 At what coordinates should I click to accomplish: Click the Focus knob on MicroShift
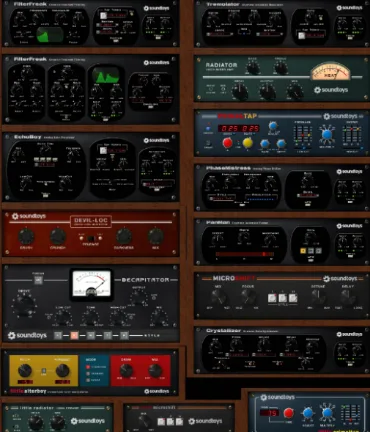[x=248, y=296]
